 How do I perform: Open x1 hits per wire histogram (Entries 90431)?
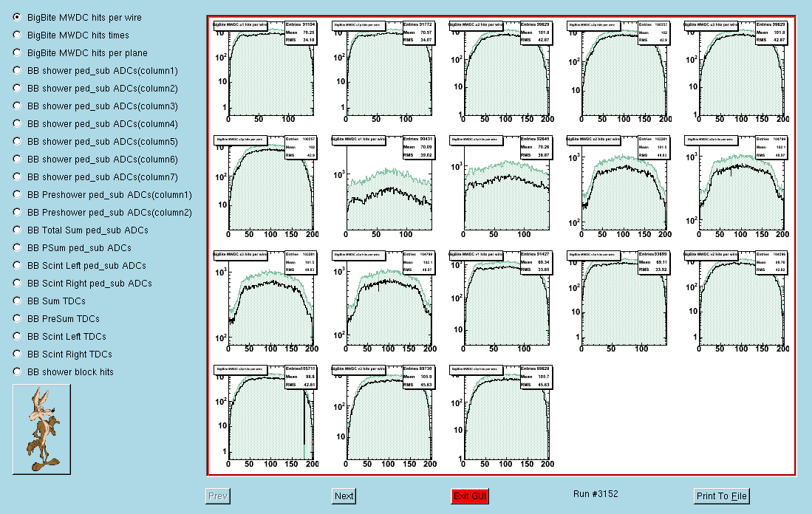click(383, 188)
